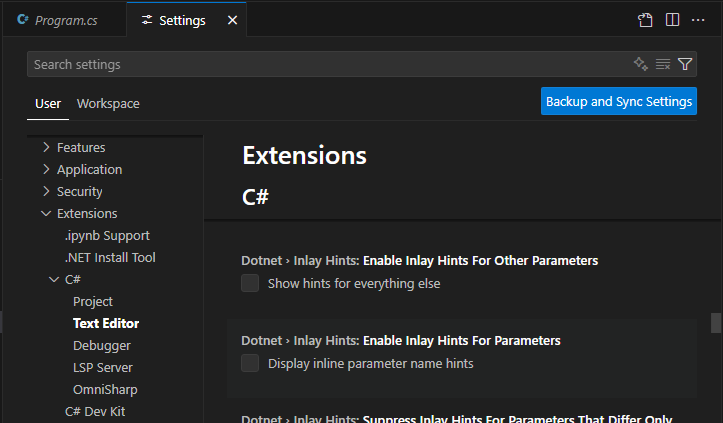Screen dimensions: 723x423
Task: Enable Inlay Hints For Parameters checkbox
Action: pyautogui.click(x=250, y=363)
